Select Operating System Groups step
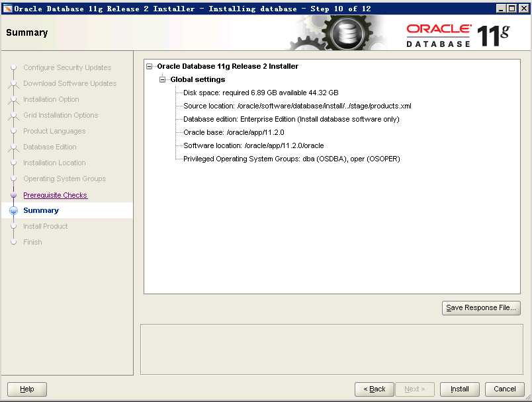This screenshot has height=402, width=532. coord(64,179)
